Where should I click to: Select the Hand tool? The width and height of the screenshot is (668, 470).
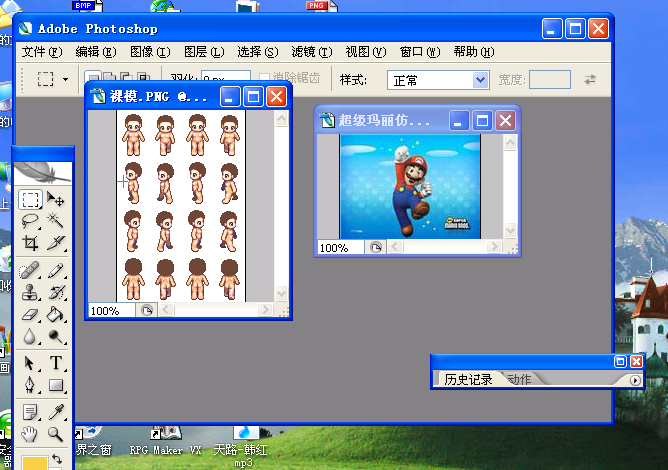pyautogui.click(x=30, y=434)
